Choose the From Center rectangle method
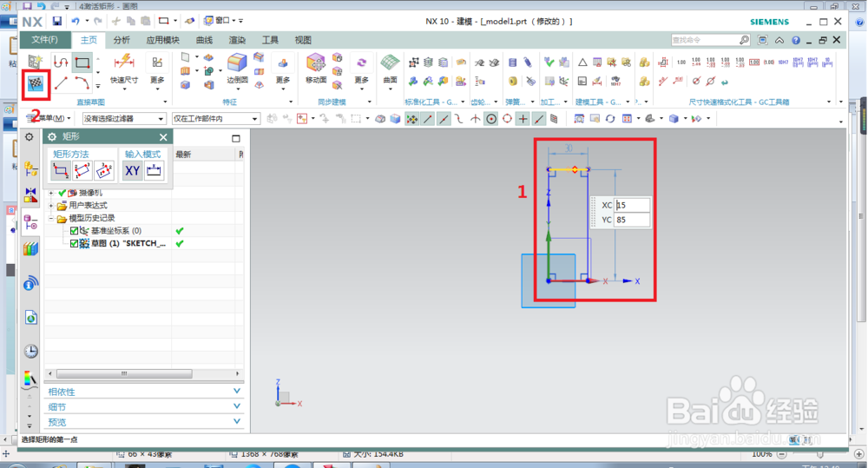This screenshot has height=468, width=868. (x=104, y=170)
